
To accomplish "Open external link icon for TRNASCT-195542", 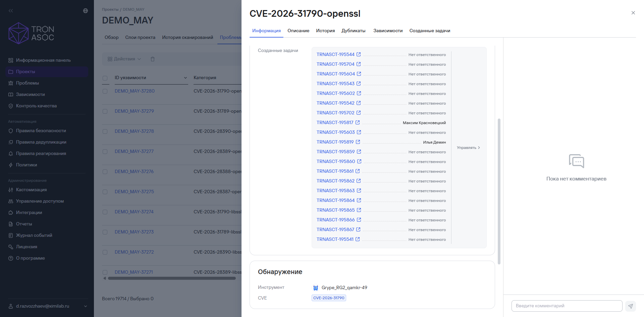I will (x=359, y=103).
